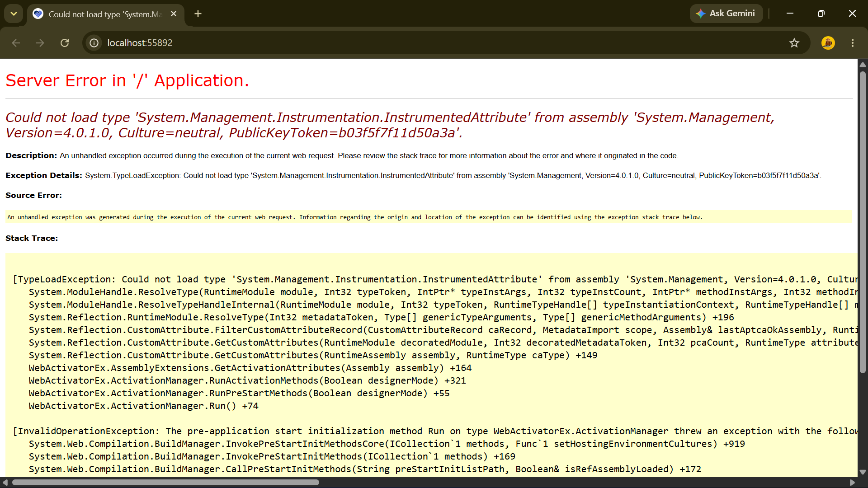Click the 'CallPreStartInitMethods' stack trace line
The image size is (868, 488).
point(365,469)
